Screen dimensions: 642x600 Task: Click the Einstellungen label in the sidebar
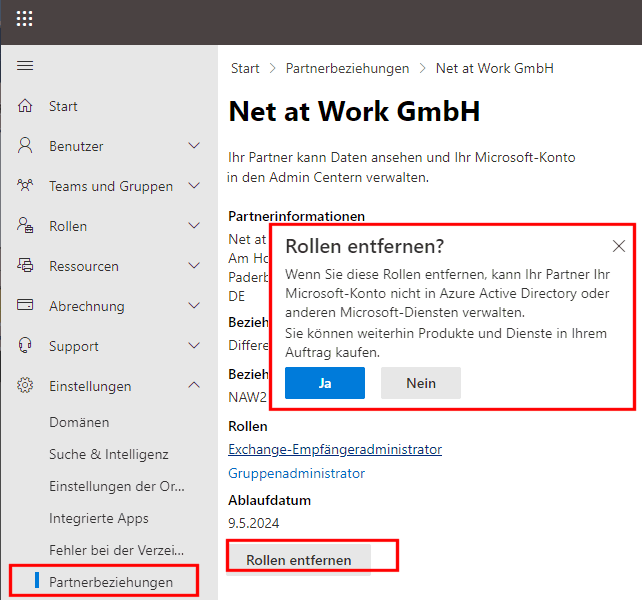(x=90, y=386)
